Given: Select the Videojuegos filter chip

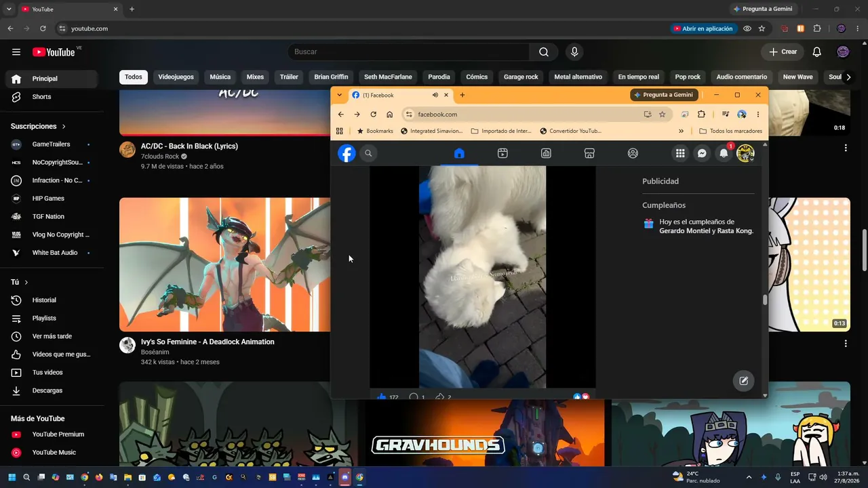Looking at the screenshot, I should 176,77.
